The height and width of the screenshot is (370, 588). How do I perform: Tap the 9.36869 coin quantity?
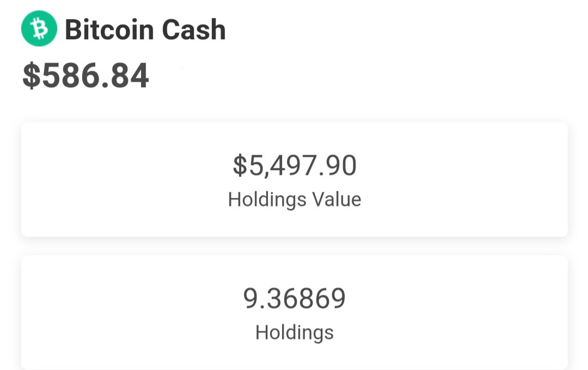click(295, 299)
